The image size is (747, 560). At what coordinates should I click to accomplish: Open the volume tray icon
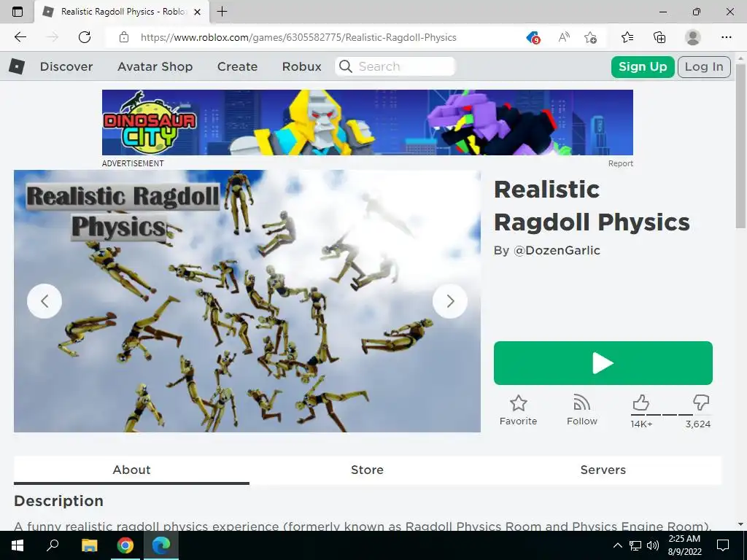pos(653,545)
